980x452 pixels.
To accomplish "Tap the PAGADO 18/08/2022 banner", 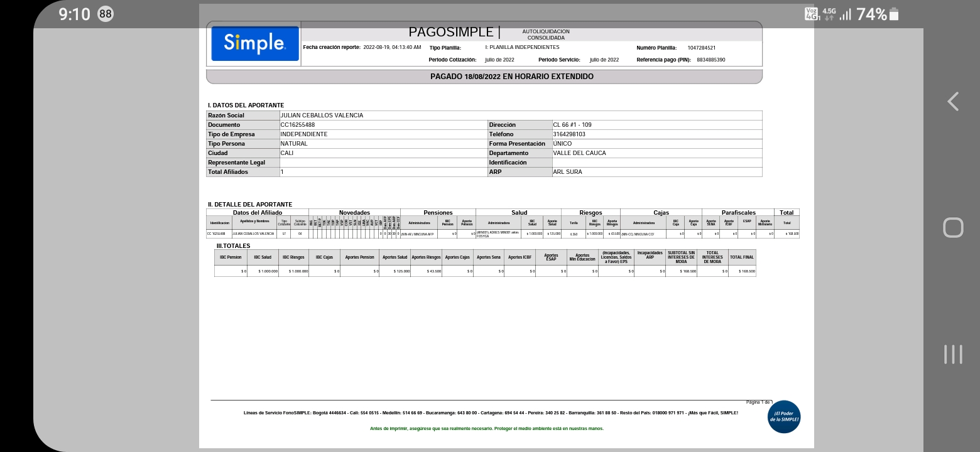I will 484,77.
